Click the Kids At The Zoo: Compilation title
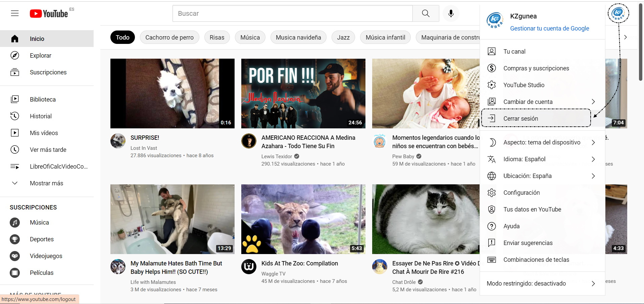644x304 pixels. (300, 263)
